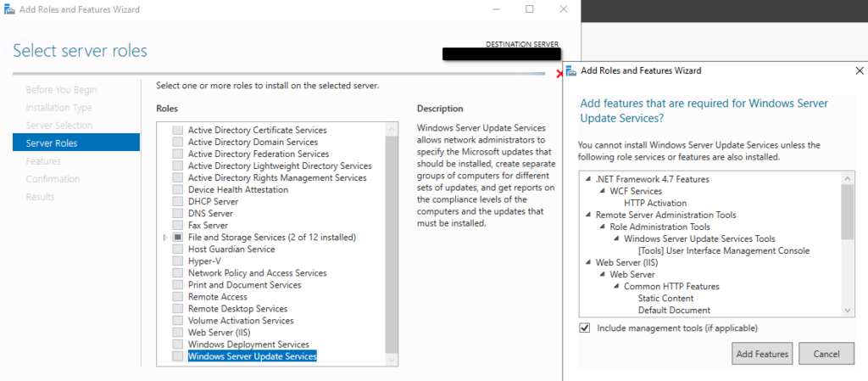Collapse WCF Services node
The height and width of the screenshot is (381, 868).
[602, 192]
